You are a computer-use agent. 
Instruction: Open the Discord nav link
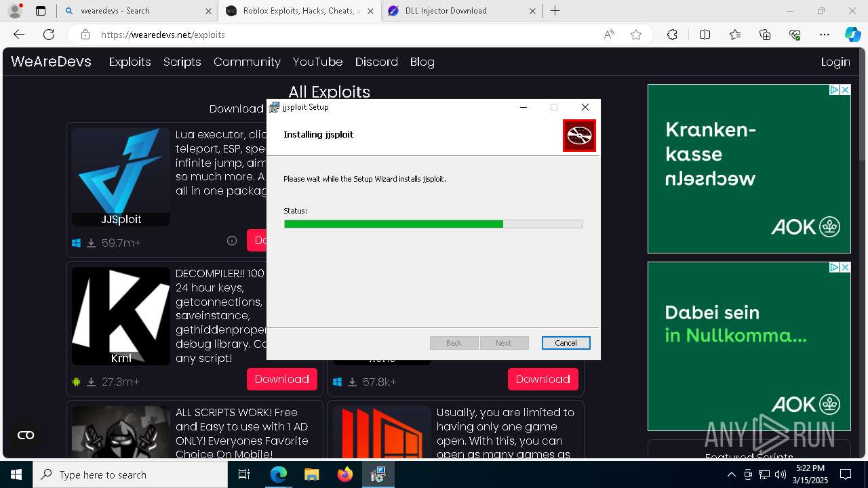click(x=376, y=62)
